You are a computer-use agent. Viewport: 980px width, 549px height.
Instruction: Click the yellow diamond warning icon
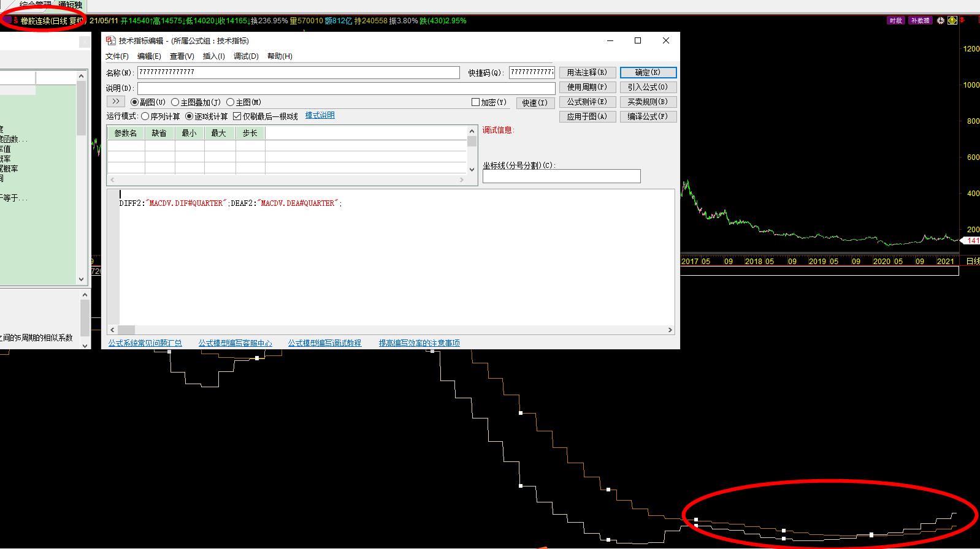952,20
